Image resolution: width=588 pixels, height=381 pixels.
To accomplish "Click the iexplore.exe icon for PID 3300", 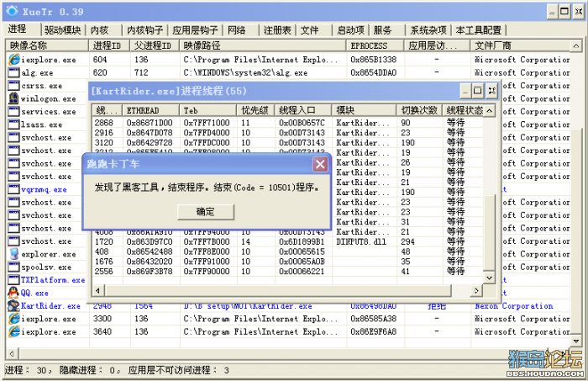I will 14,318.
